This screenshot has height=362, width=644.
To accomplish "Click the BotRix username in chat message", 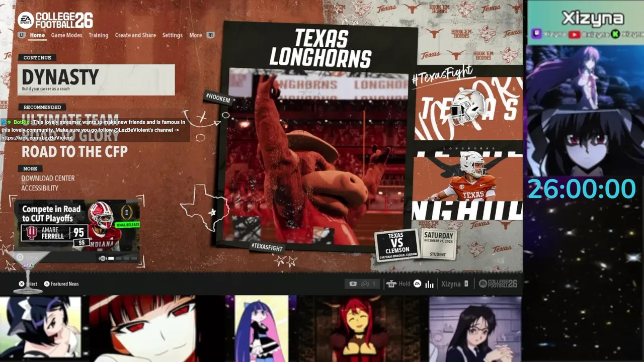I will point(21,122).
